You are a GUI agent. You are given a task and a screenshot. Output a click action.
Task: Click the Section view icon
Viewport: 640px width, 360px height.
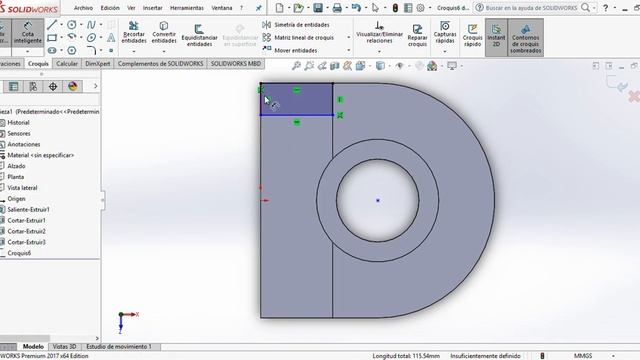335,66
